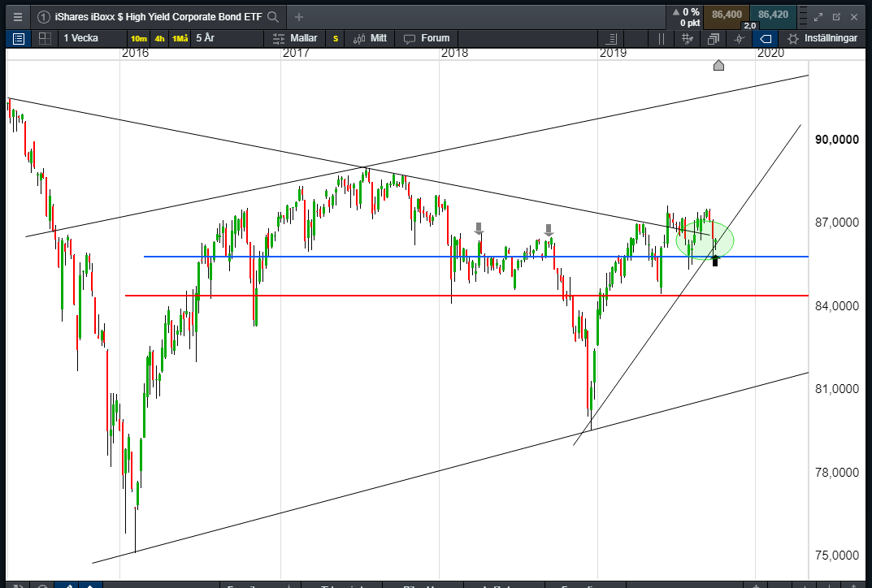
Task: Open the hamburger main menu
Action: click(x=18, y=17)
